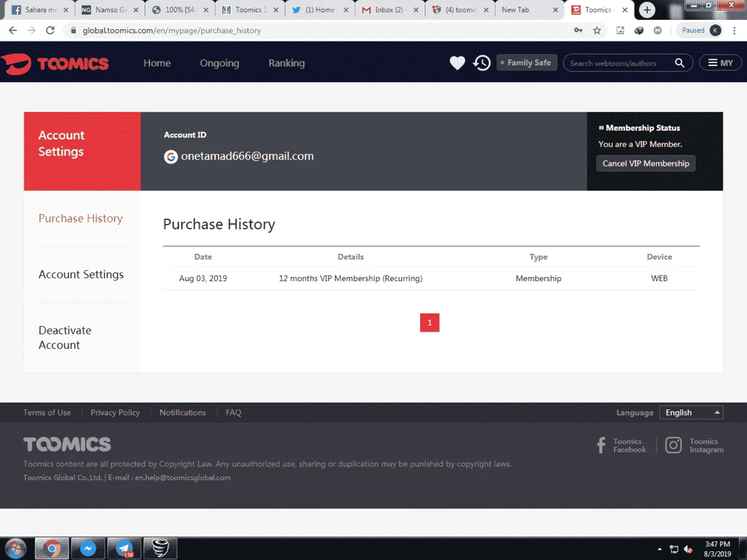Click the volume tray icon
This screenshot has height=560, width=747.
(688, 549)
